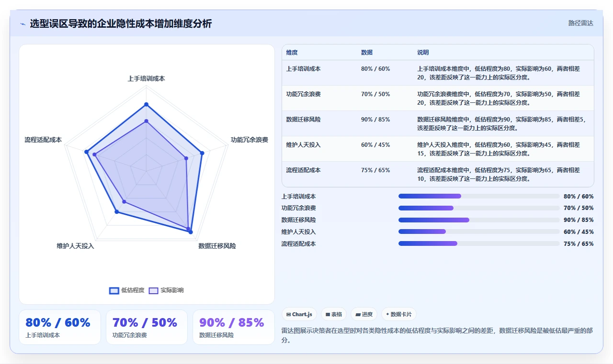
Task: Click the 上手培训成本 progress bar
Action: (479, 196)
